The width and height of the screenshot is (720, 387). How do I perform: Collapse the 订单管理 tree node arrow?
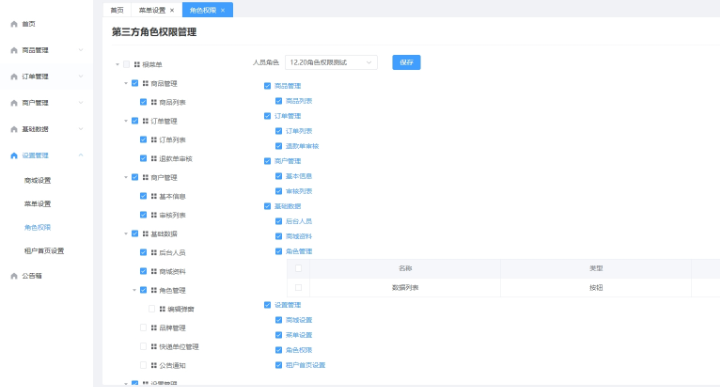point(126,121)
